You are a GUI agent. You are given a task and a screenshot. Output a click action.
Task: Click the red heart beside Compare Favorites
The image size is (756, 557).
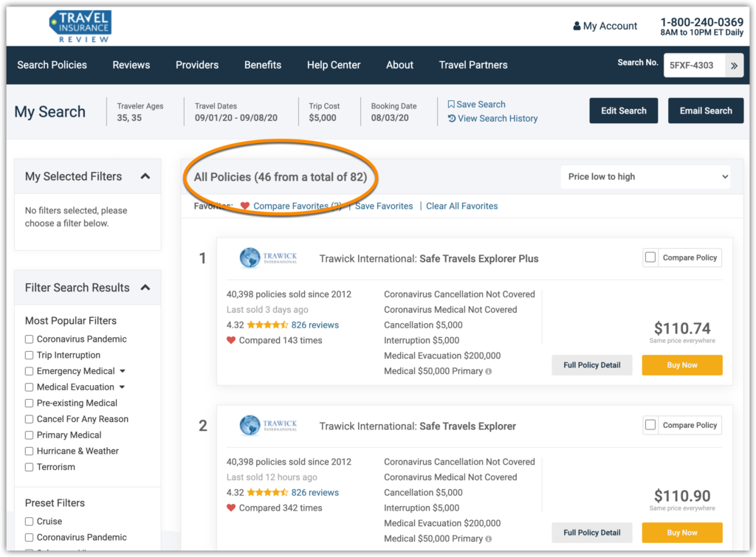245,207
